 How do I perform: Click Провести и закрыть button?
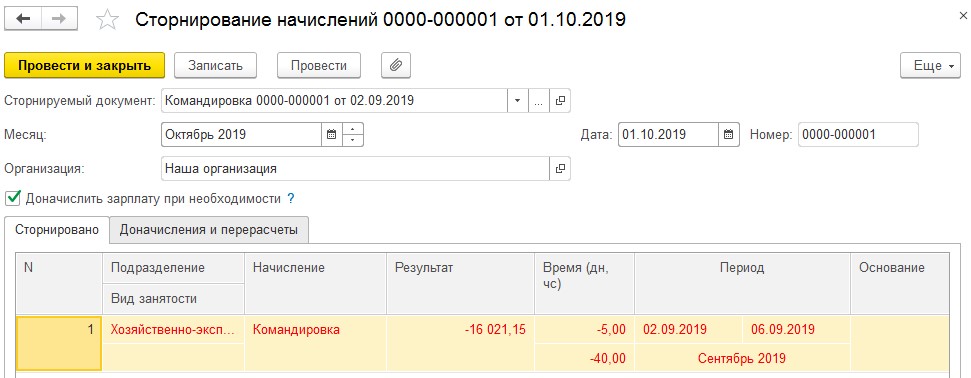[x=85, y=66]
